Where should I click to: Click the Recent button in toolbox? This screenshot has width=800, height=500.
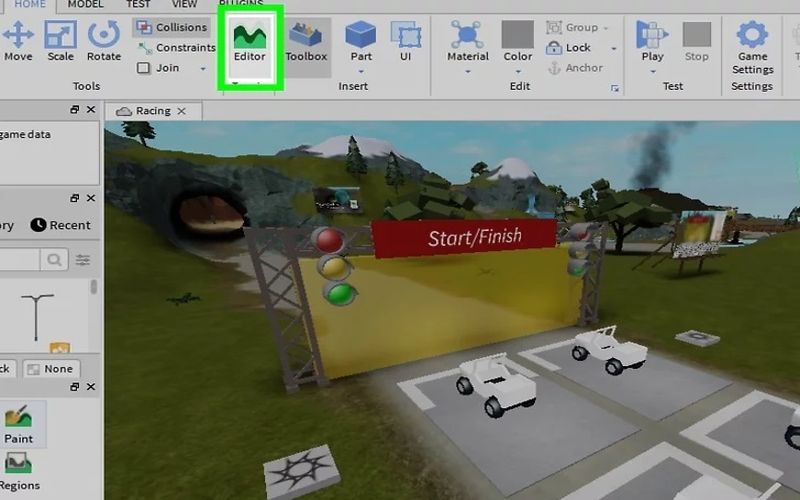60,225
